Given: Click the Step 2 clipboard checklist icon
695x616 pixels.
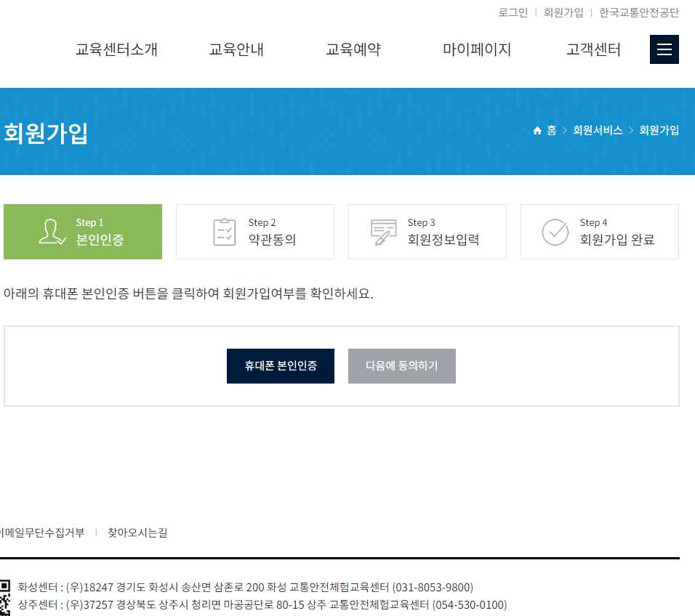Looking at the screenshot, I should (225, 232).
